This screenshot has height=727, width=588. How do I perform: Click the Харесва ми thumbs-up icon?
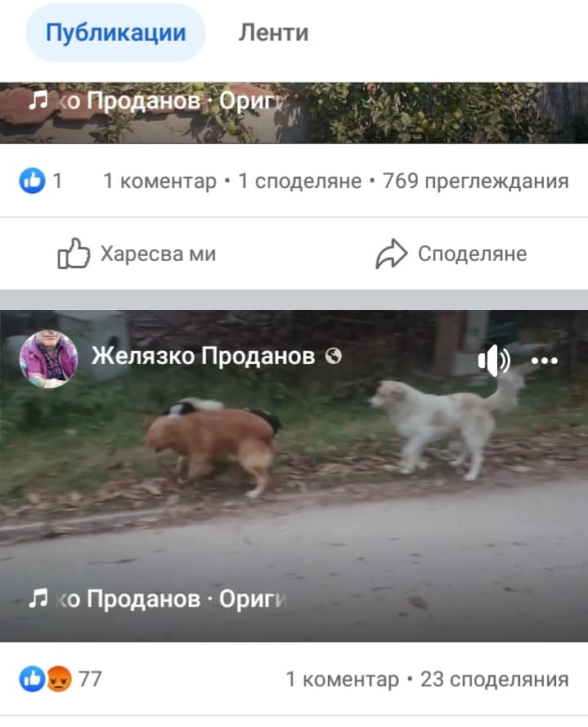pyautogui.click(x=74, y=254)
